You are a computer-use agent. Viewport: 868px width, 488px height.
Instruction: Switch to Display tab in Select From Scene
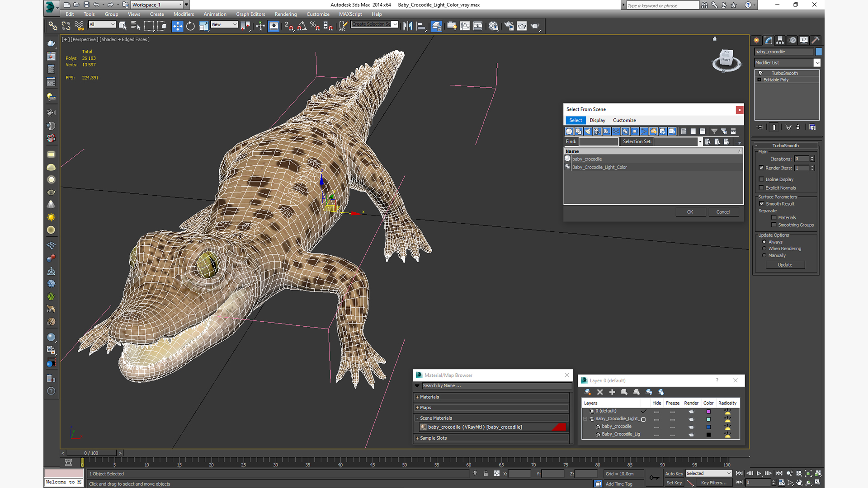click(x=597, y=120)
